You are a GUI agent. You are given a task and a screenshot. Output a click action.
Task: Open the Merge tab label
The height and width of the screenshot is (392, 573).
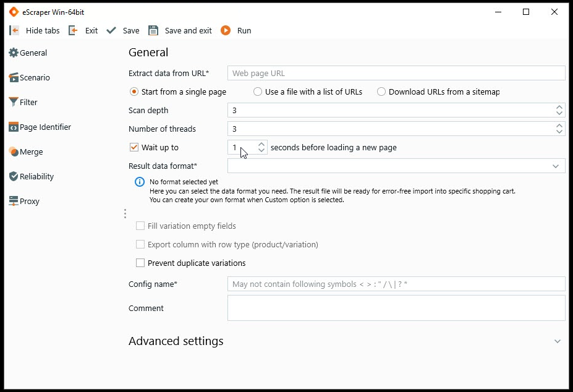(32, 151)
